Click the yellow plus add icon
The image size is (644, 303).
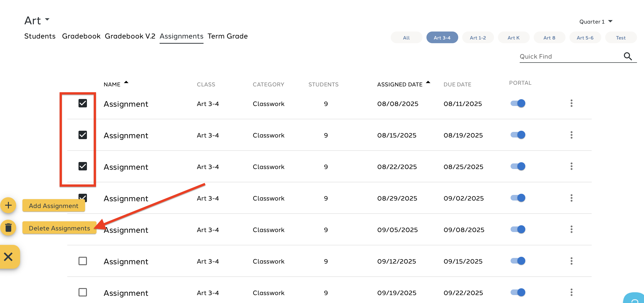pyautogui.click(x=8, y=205)
